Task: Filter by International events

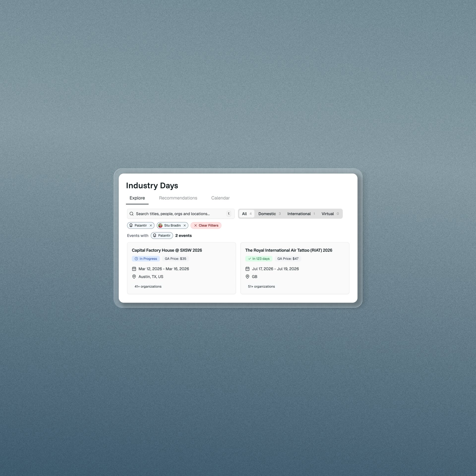Action: (301, 214)
